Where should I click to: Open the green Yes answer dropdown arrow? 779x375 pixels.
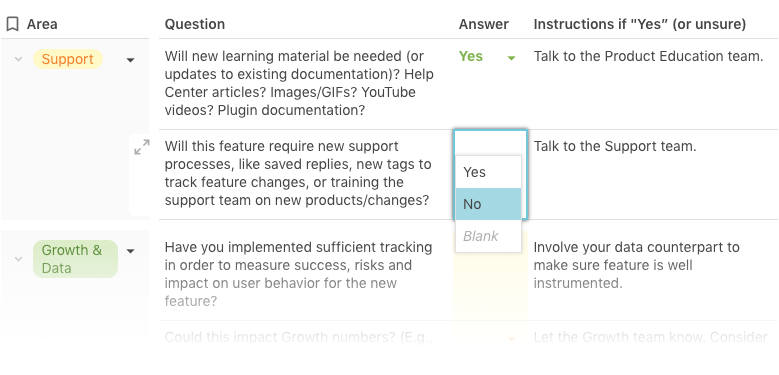(511, 58)
